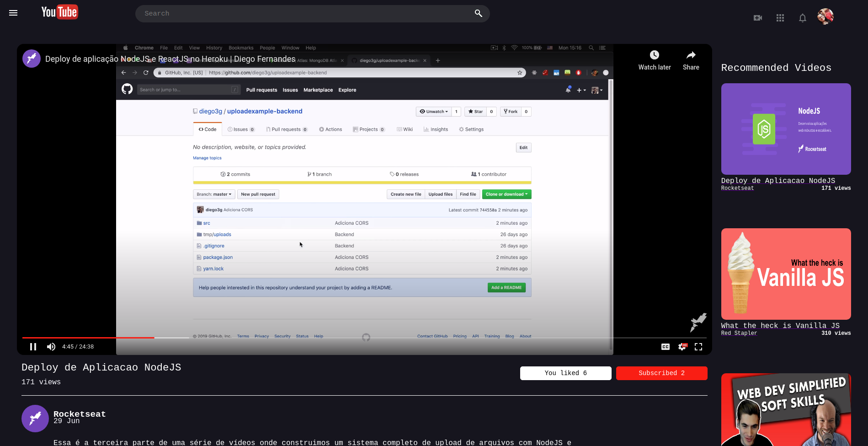Click the "Red Stapler" channel name

pos(739,333)
